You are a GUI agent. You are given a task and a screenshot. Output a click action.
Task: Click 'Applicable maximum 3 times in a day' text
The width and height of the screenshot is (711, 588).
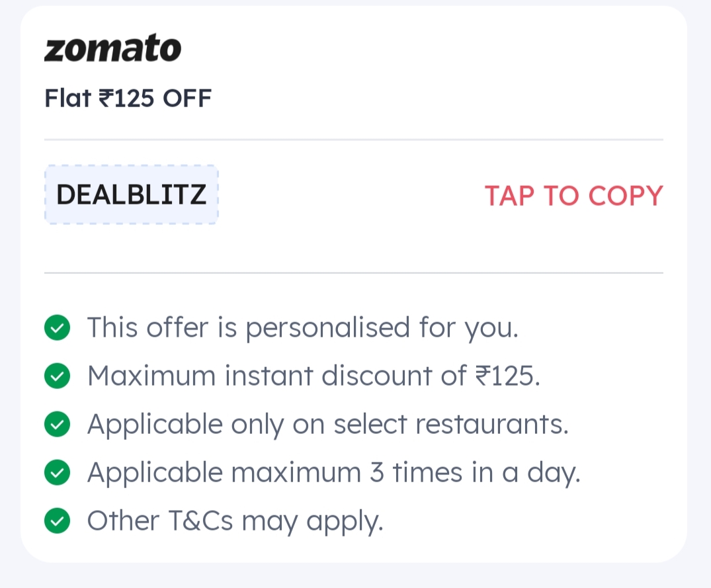tap(333, 473)
